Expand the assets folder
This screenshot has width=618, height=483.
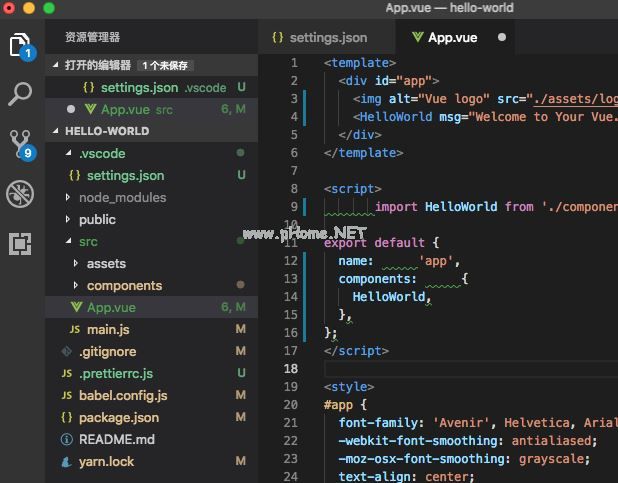point(76,263)
